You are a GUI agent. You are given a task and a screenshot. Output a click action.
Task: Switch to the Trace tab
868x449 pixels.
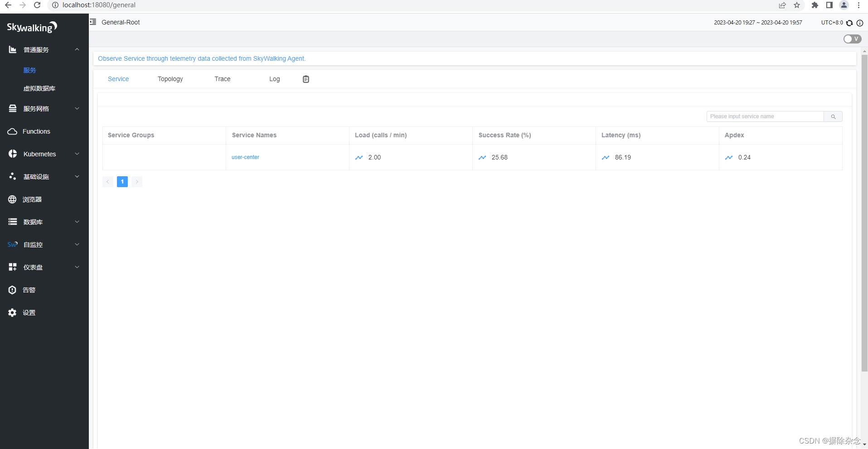(222, 79)
